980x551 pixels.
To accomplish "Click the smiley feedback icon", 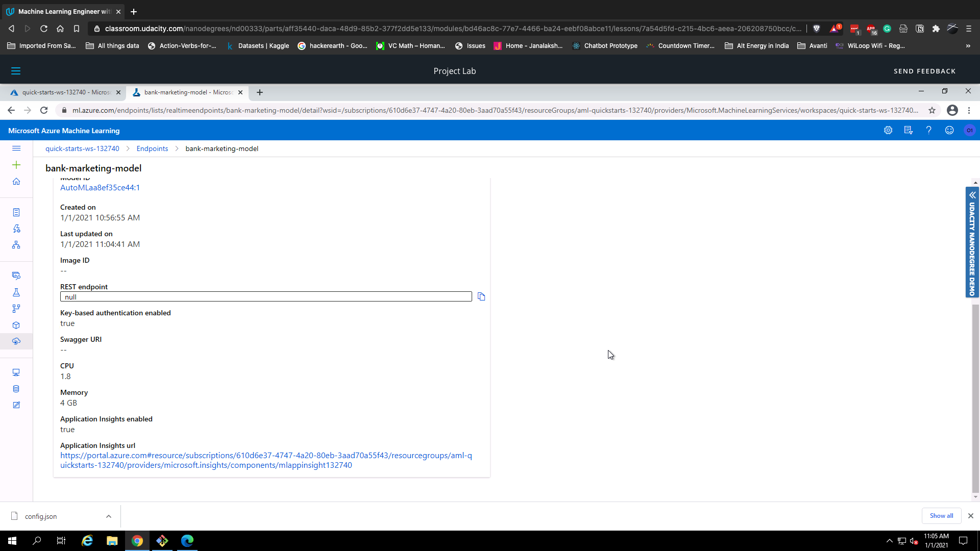I will tap(949, 131).
